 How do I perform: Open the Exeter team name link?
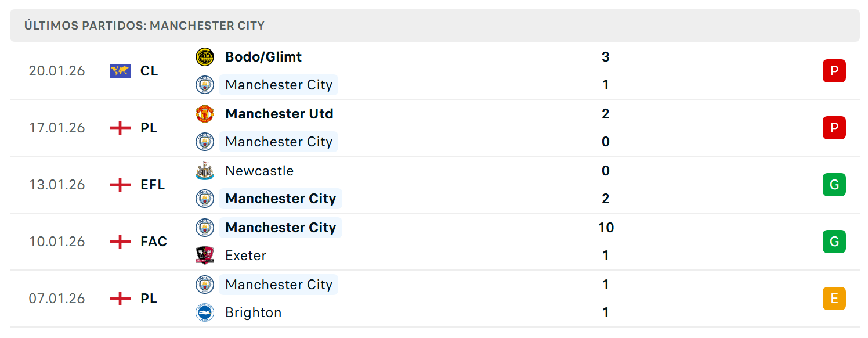point(246,256)
